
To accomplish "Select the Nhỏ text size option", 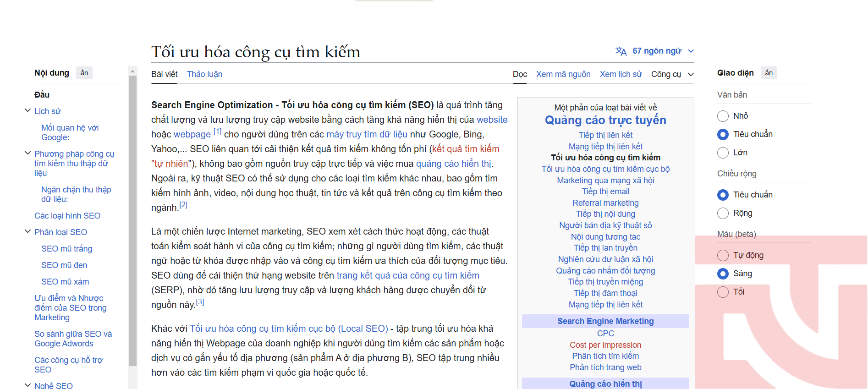I will coord(723,116).
